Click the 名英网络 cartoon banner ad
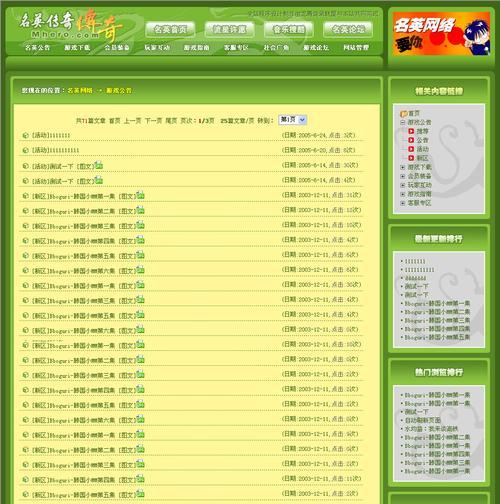500x504 pixels. pyautogui.click(x=441, y=34)
